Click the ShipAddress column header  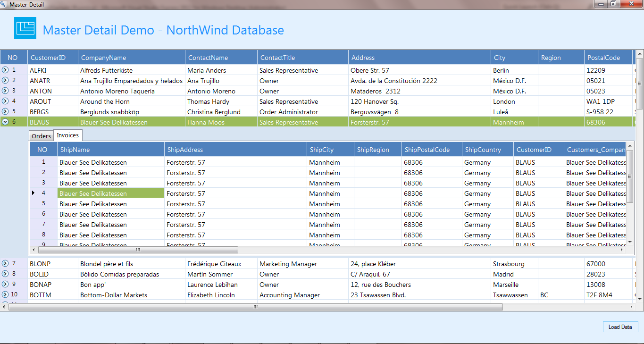pos(235,150)
